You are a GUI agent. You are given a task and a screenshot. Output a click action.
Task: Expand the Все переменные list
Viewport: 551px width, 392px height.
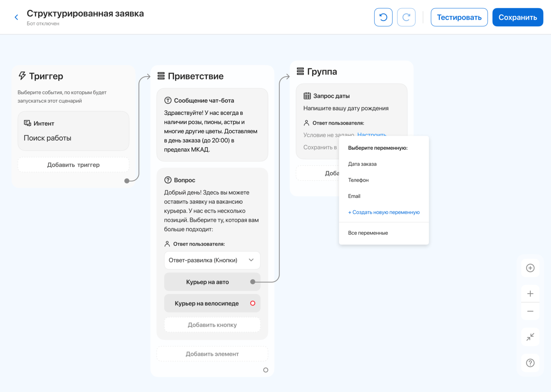(368, 233)
